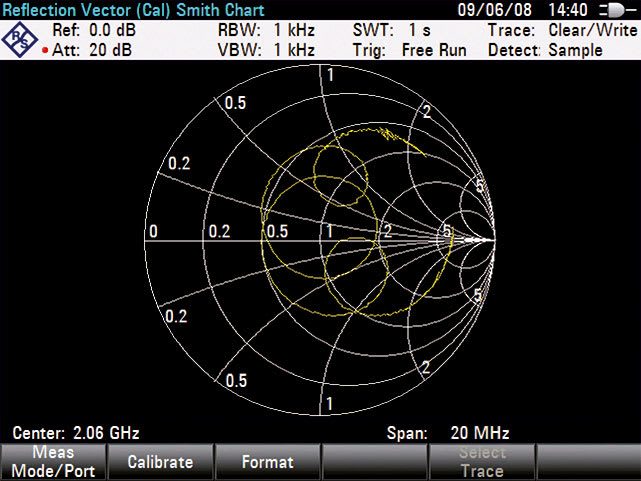This screenshot has height=481, width=641.
Task: Select the Calibrate softkey
Action: (x=160, y=462)
